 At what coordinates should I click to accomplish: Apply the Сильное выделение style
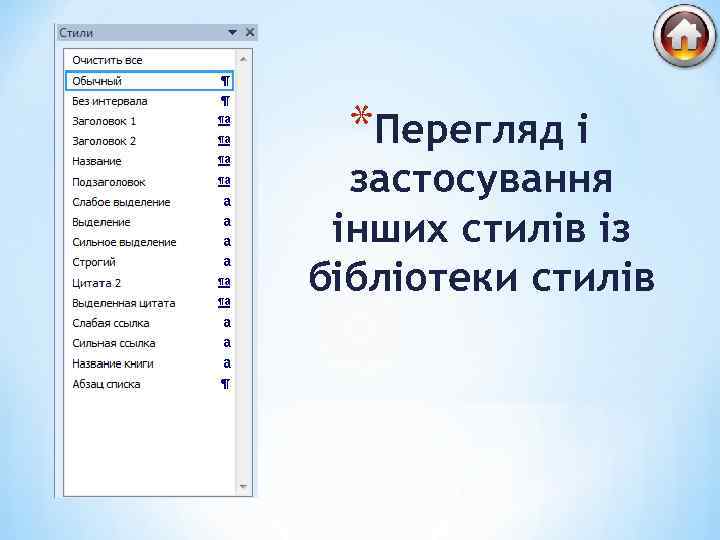(x=150, y=242)
